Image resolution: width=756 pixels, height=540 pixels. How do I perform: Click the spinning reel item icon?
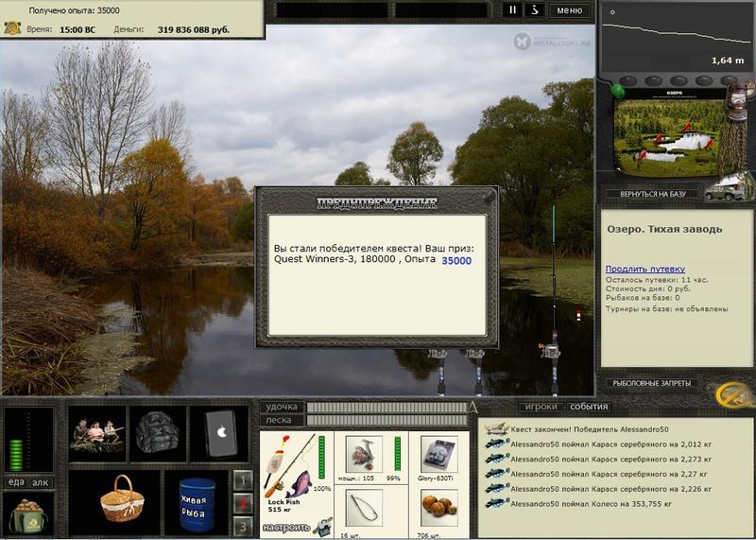(x=364, y=454)
